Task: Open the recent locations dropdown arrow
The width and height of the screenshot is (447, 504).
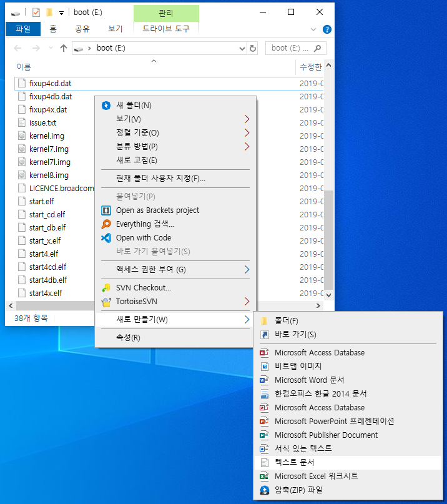Action: [51, 48]
